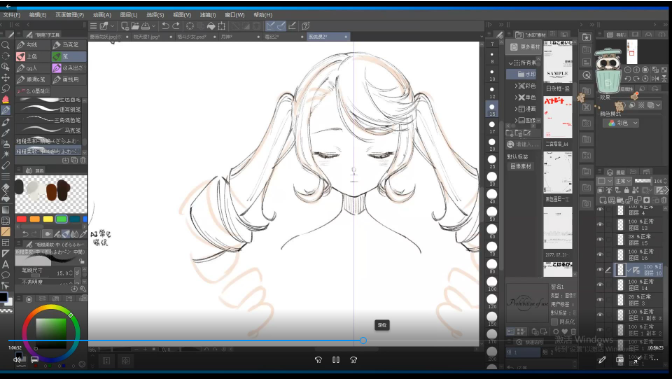Hide layer 图层 4 with its eye icon
Viewport: 672px width, 379px height.
click(600, 210)
